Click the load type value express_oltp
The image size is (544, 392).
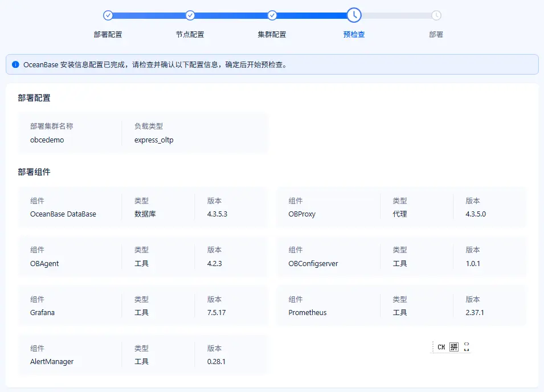[x=154, y=140]
